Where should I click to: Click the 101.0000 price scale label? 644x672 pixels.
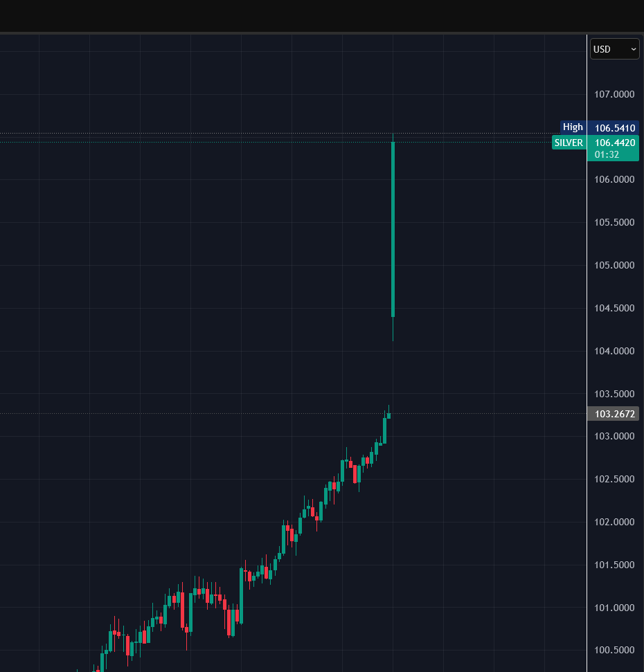(x=614, y=608)
